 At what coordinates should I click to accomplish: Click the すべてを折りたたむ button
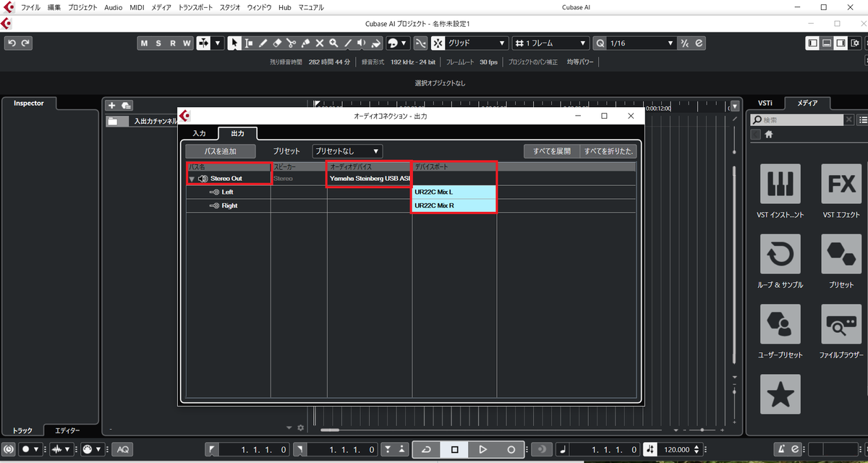click(x=608, y=151)
